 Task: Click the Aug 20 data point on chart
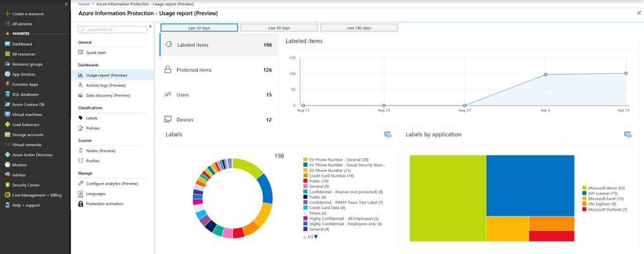tap(383, 105)
